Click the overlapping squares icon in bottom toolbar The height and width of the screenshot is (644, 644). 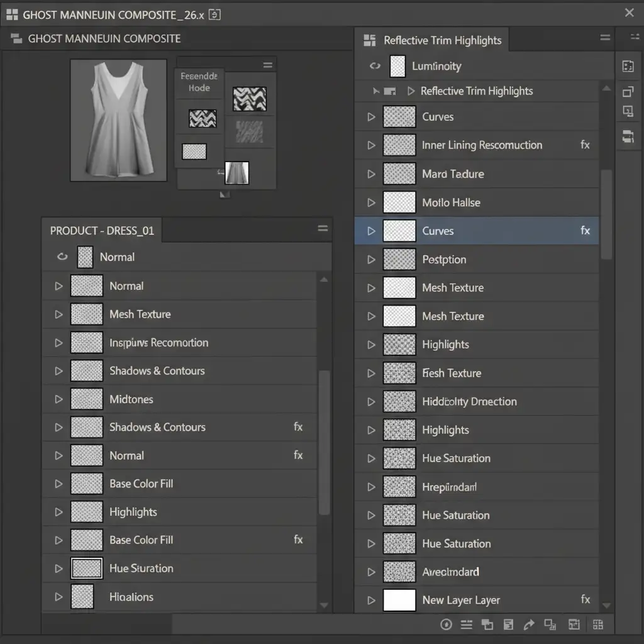tap(487, 625)
